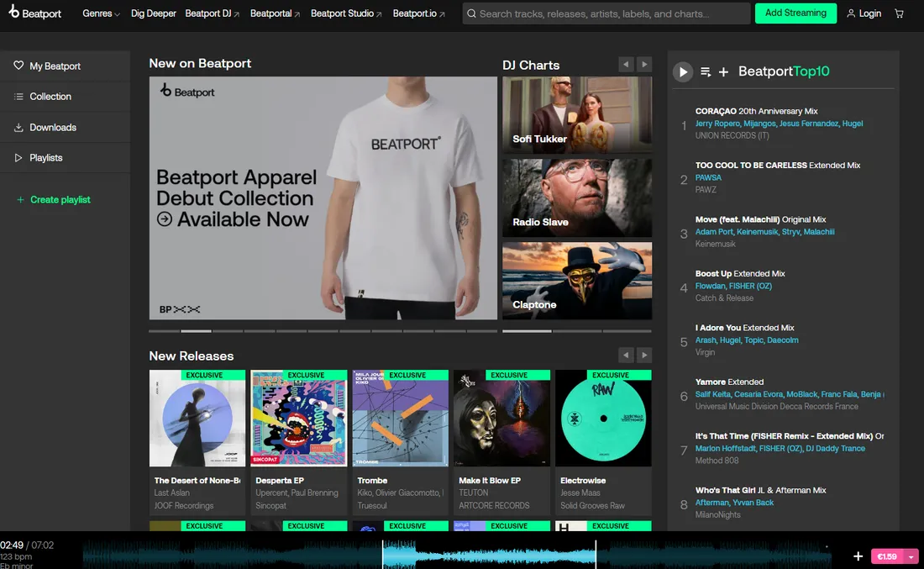Click the Add Streaming button
The height and width of the screenshot is (569, 924).
tap(795, 13)
